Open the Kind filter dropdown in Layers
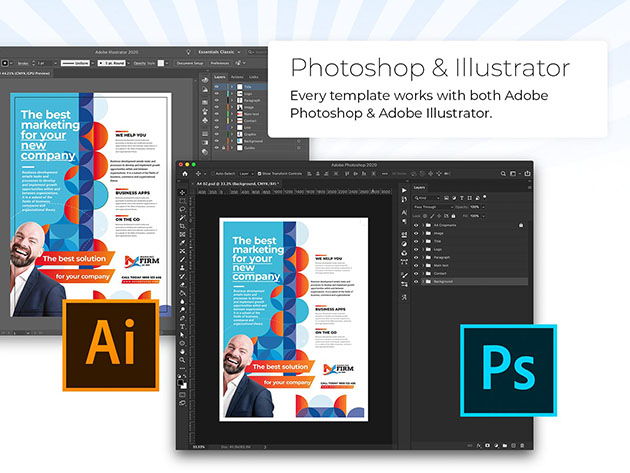This screenshot has width=630, height=473. click(x=427, y=198)
